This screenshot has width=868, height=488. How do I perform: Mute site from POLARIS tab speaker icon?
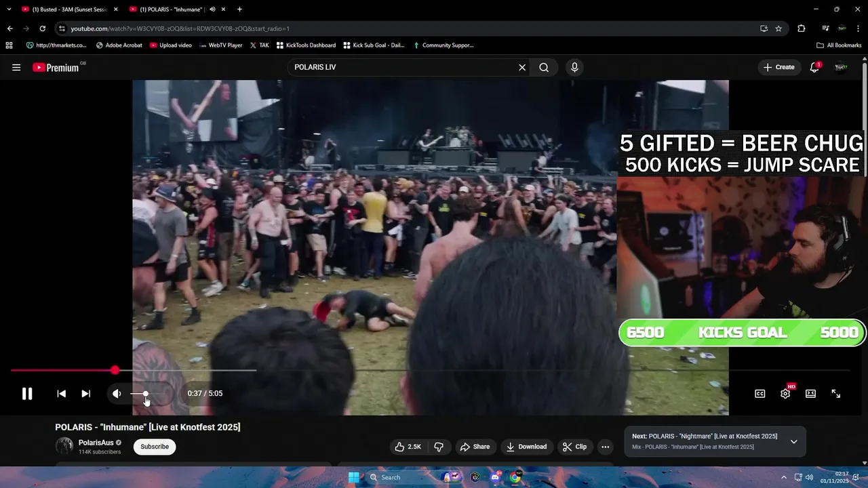coord(212,9)
